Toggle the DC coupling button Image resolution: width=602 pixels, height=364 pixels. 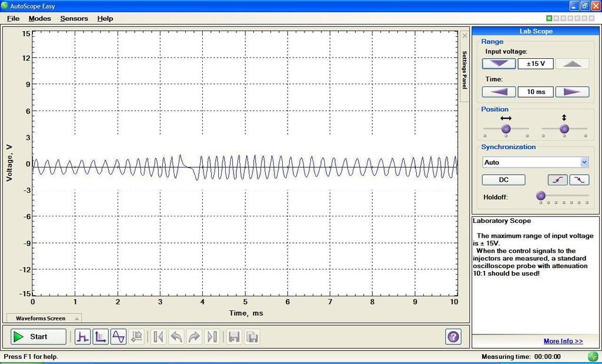pos(503,180)
